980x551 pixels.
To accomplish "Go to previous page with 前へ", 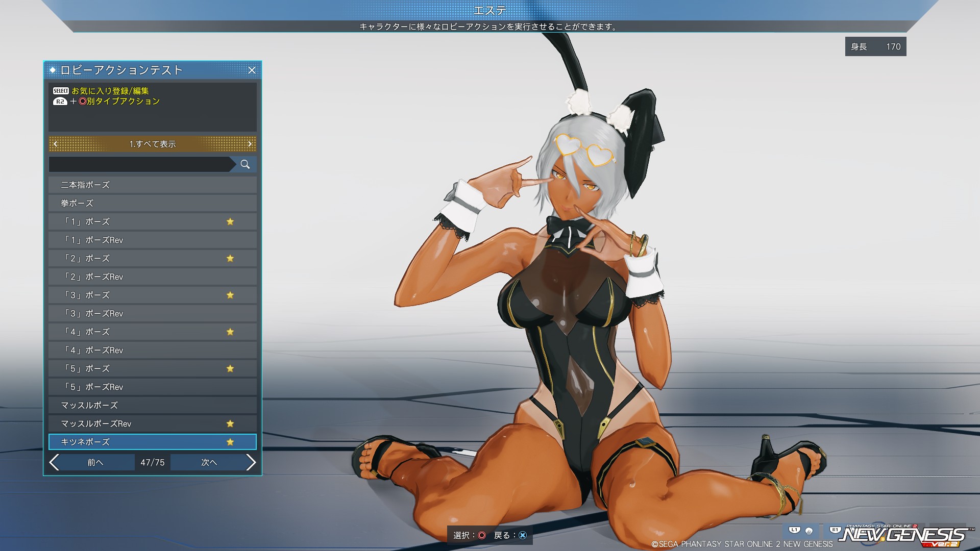I will point(95,462).
